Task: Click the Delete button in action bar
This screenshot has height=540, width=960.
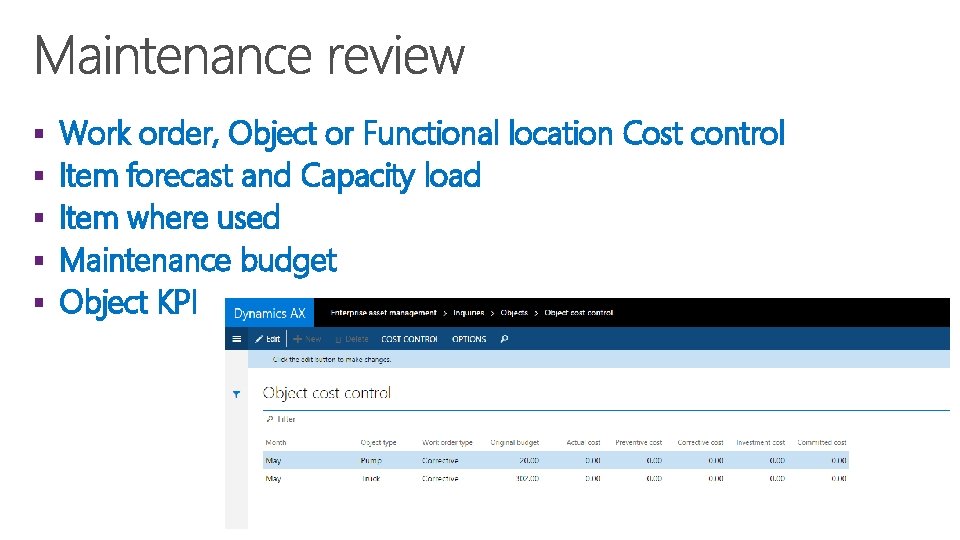Action: tap(352, 339)
